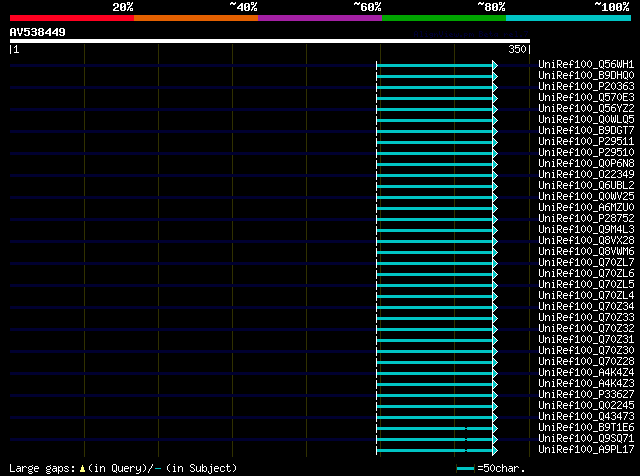Select label UniRef100_B9DGT7

(586, 131)
